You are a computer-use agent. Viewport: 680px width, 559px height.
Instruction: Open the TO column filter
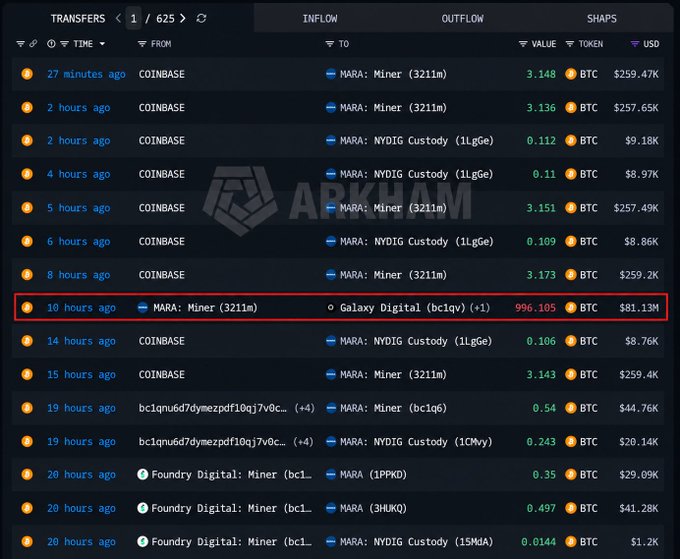330,44
